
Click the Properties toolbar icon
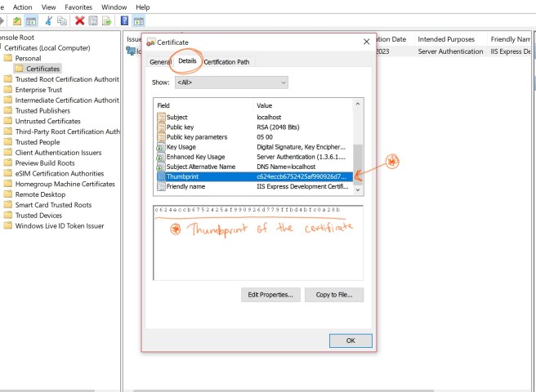(x=93, y=21)
